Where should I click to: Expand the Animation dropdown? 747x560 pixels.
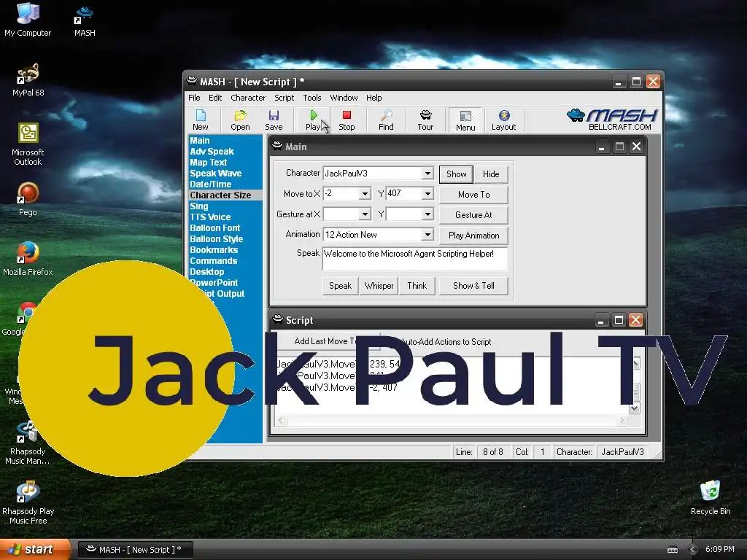(427, 235)
